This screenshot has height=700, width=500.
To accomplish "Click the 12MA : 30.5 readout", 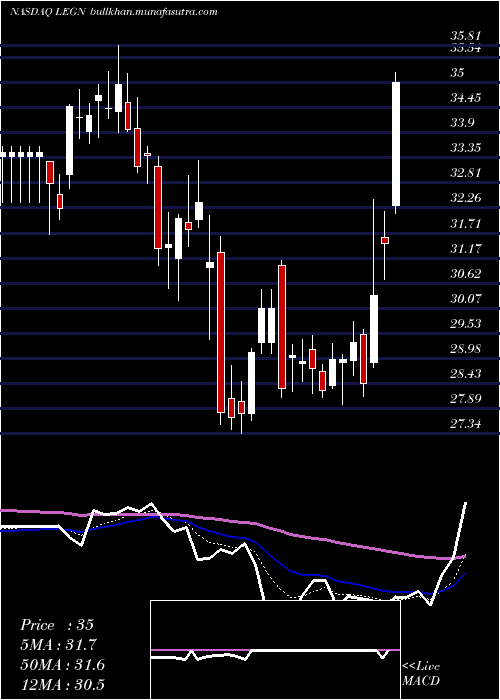I will point(62,684).
